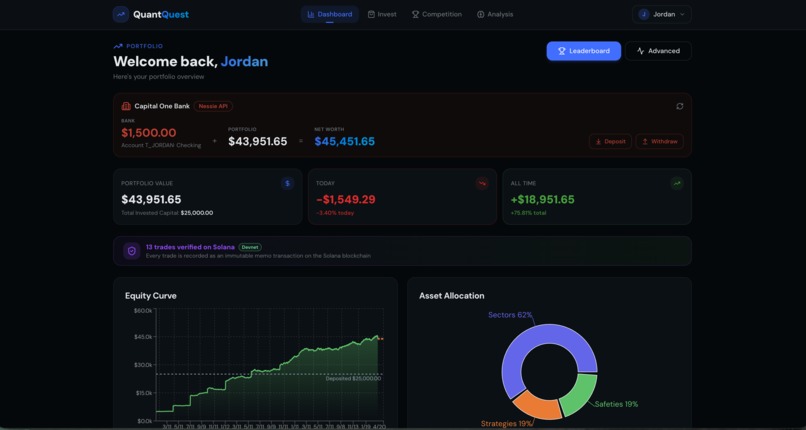
Task: Click the Jordan avatar icon
Action: coord(644,14)
